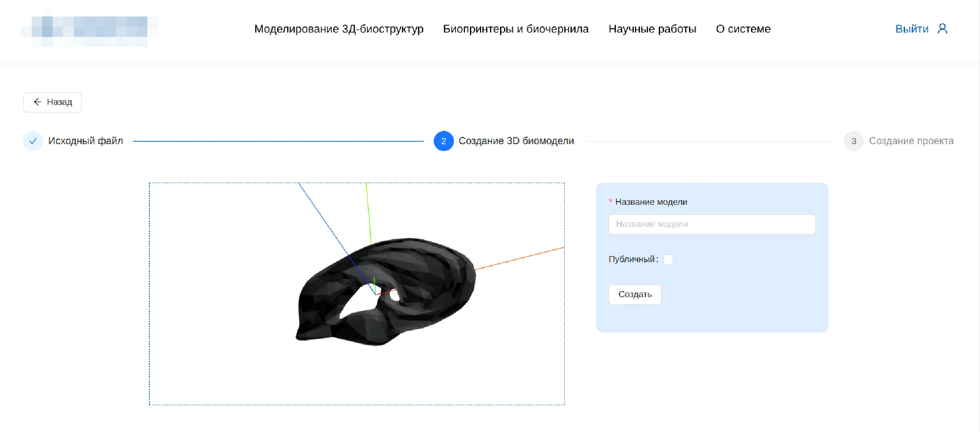980x432 pixels.
Task: Go back with the Назад button
Action: pyautogui.click(x=53, y=102)
